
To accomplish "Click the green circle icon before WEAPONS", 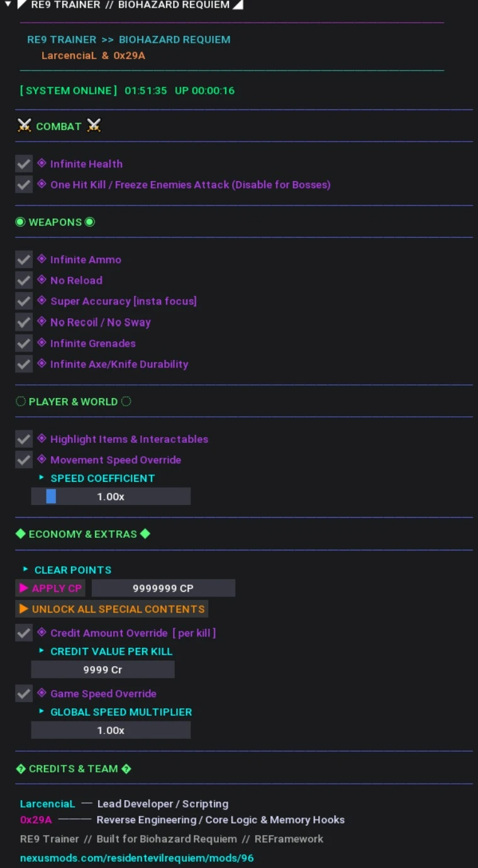I will click(x=20, y=222).
